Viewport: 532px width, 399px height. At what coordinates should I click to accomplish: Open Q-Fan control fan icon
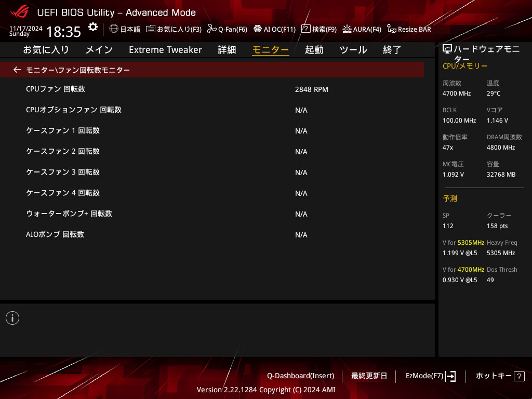click(212, 29)
